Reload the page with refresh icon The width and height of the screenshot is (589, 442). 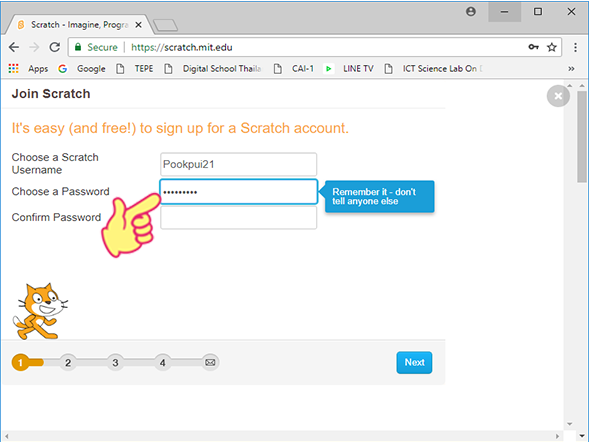click(55, 47)
